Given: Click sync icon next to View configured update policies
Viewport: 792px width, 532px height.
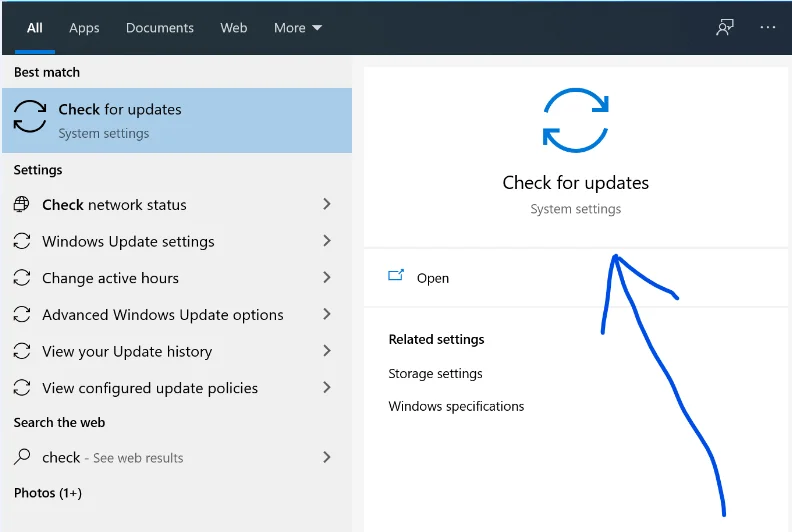Looking at the screenshot, I should coord(22,388).
